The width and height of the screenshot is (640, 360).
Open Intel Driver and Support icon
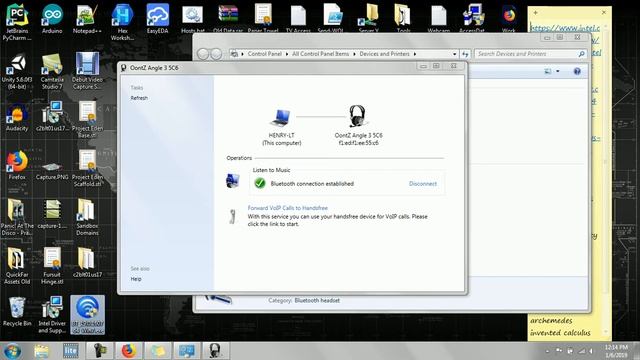pos(52,315)
